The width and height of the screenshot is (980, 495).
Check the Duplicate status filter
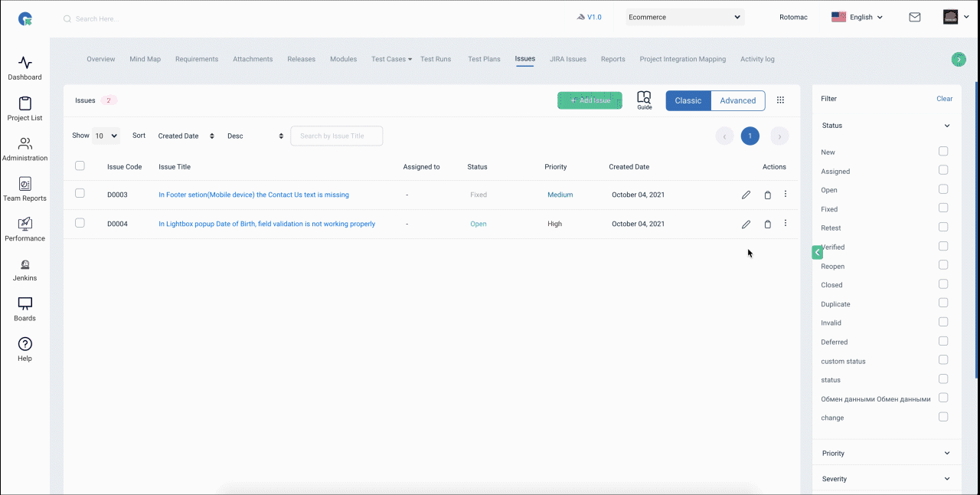[x=943, y=303]
